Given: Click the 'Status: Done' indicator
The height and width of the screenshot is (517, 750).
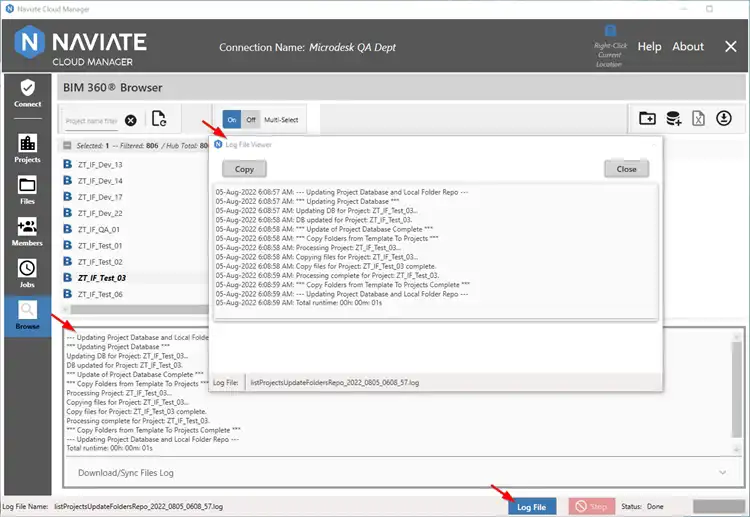Looking at the screenshot, I should click(x=642, y=506).
